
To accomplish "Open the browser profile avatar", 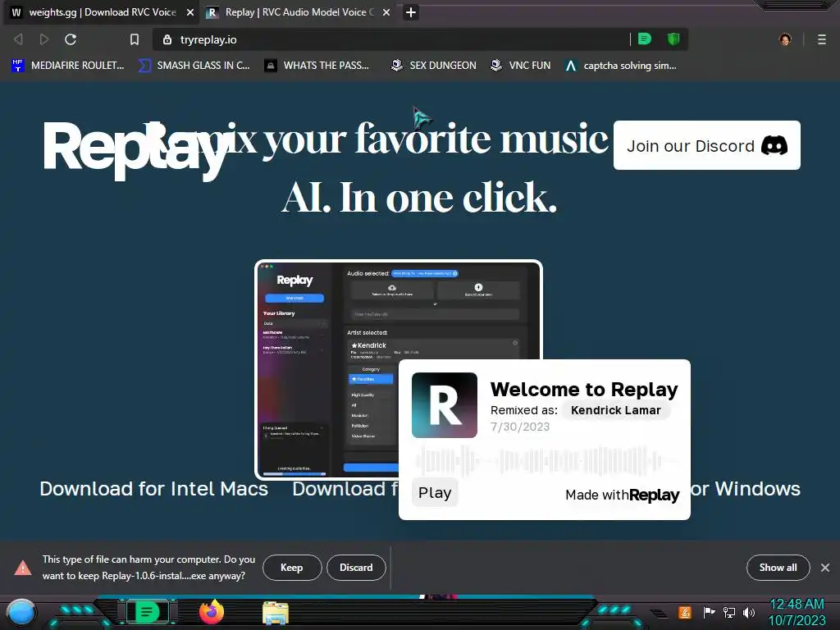I will (785, 39).
